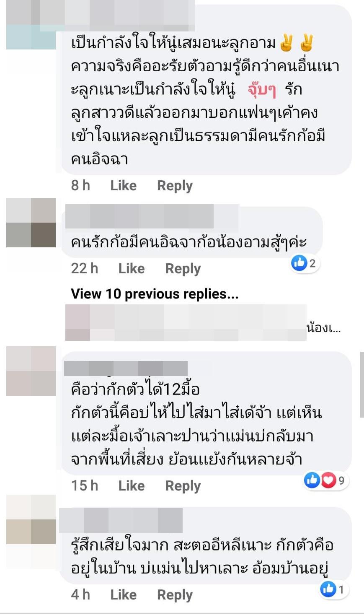Open the profile picture of the 15 h commenter
This screenshot has height=615, width=364.
[x=31, y=371]
